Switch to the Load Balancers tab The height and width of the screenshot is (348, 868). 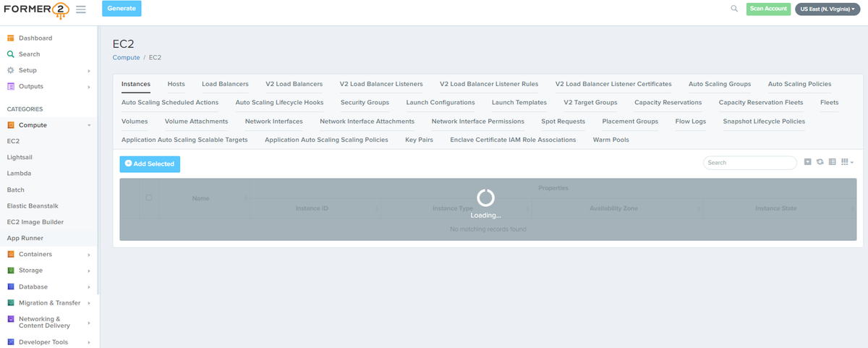tap(225, 84)
